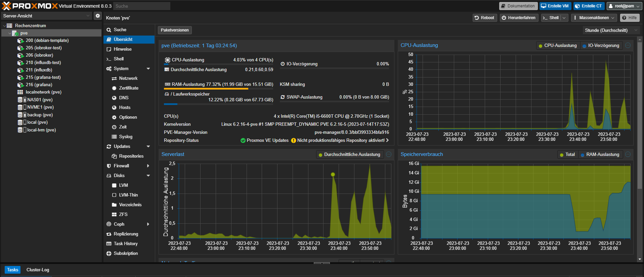
Task: Click Erstelle CT
Action: coord(589,6)
